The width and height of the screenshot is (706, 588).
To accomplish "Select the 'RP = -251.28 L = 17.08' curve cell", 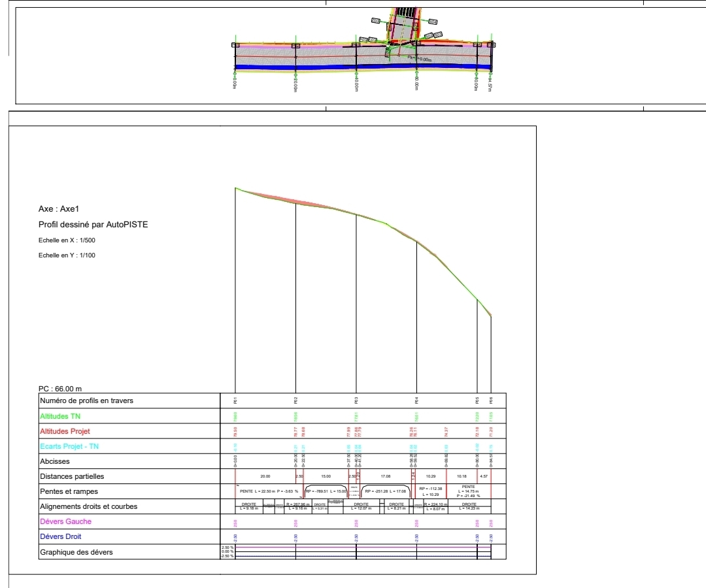I will (x=386, y=491).
